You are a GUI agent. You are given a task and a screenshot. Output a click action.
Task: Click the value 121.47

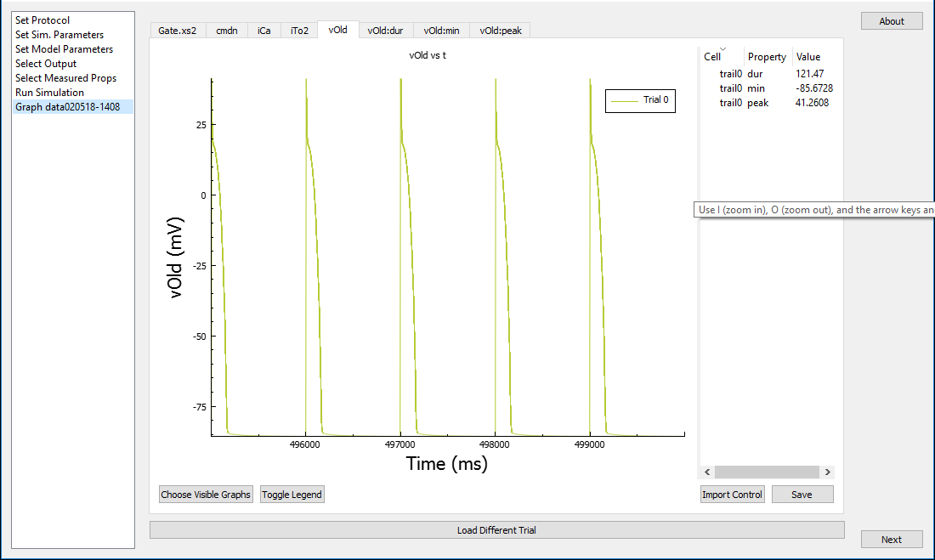[x=810, y=74]
